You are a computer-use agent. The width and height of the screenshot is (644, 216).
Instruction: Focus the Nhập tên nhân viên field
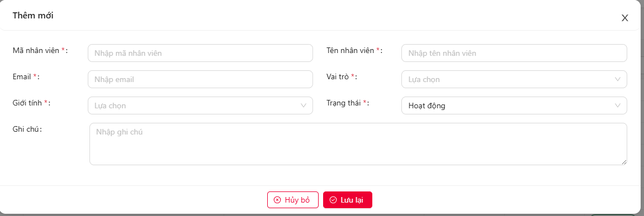pos(514,53)
